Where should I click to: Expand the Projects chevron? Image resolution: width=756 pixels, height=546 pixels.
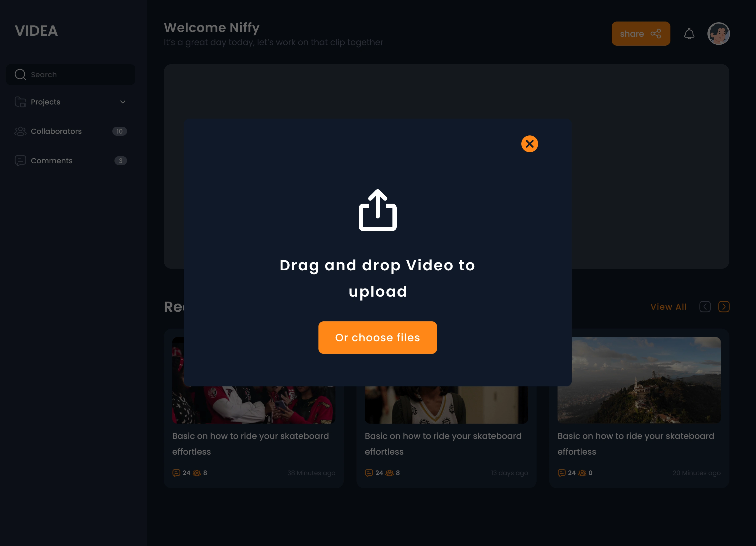tap(123, 102)
